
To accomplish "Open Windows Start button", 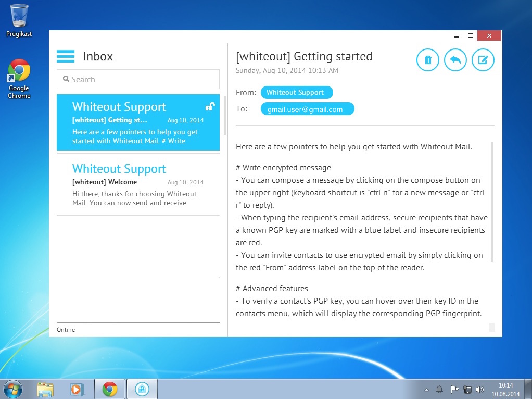I will click(x=12, y=389).
